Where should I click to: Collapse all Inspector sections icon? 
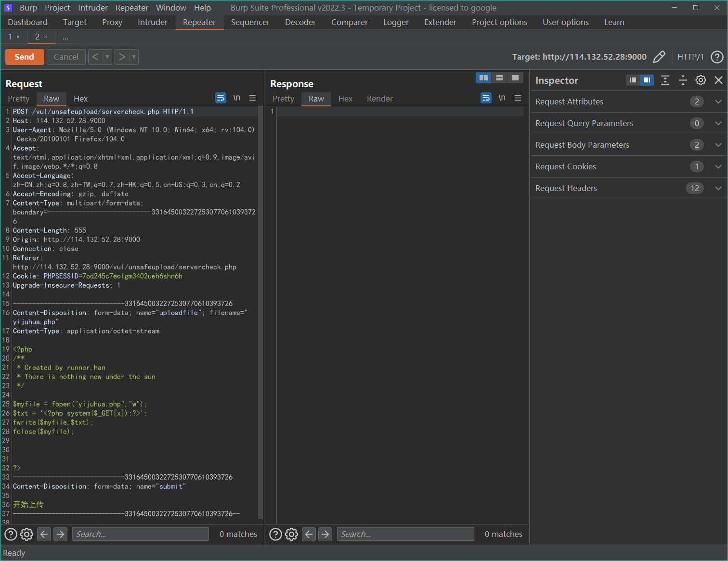tap(683, 80)
